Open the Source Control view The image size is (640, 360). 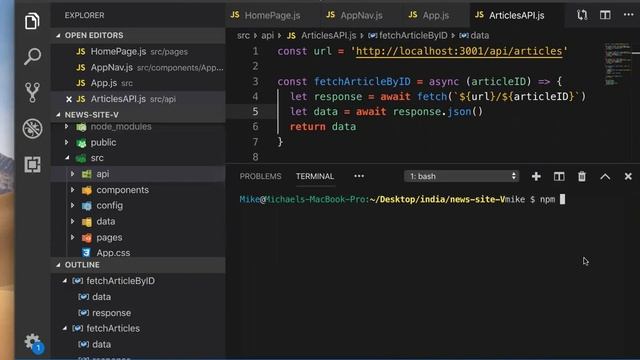32,93
